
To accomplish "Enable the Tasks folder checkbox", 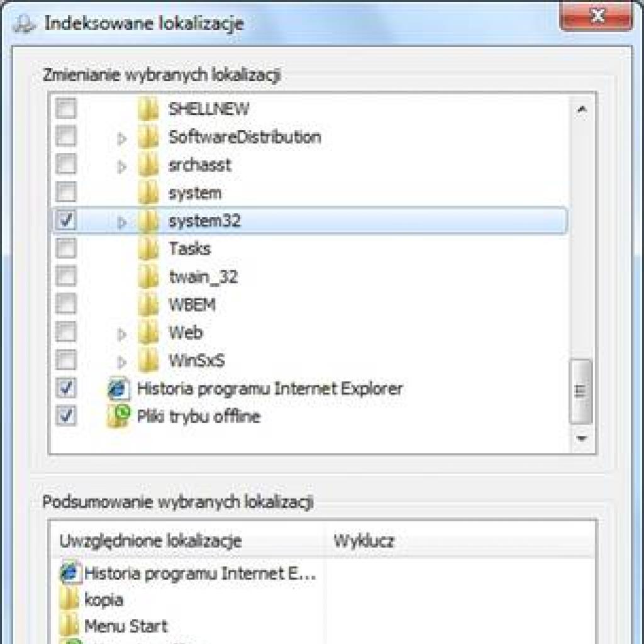I will pos(66,249).
